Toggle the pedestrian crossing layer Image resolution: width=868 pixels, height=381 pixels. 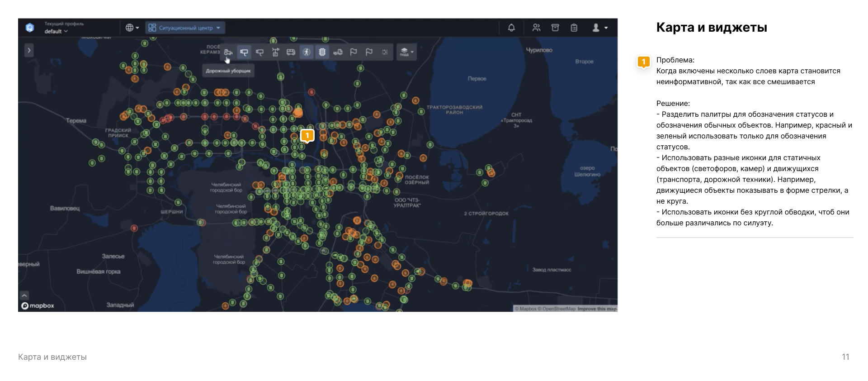click(x=307, y=52)
